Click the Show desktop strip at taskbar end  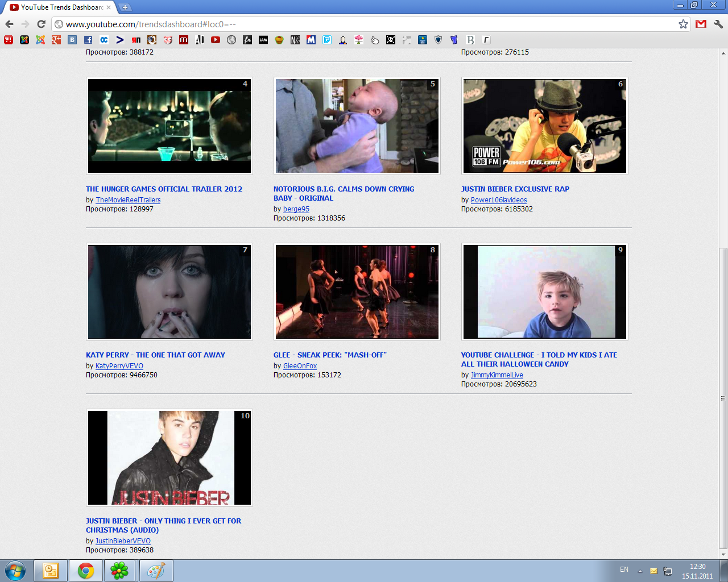[x=723, y=571]
